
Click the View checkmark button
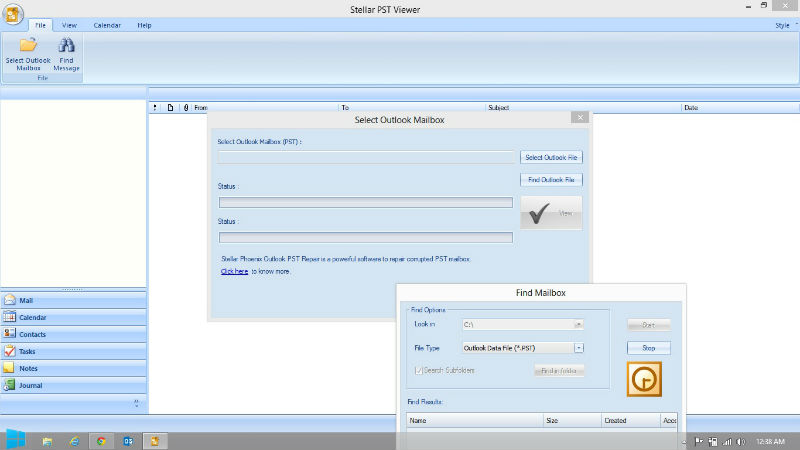(x=551, y=213)
